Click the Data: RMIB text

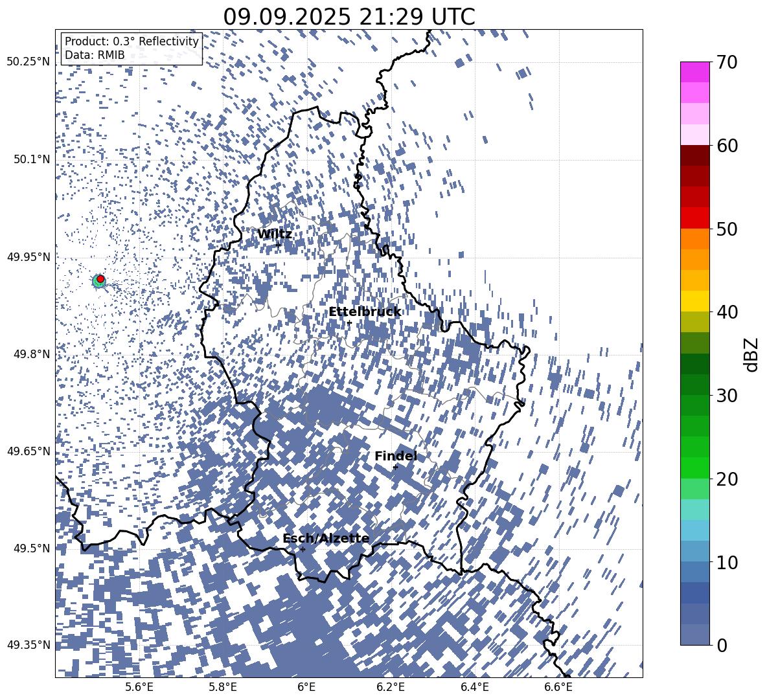[x=95, y=55]
